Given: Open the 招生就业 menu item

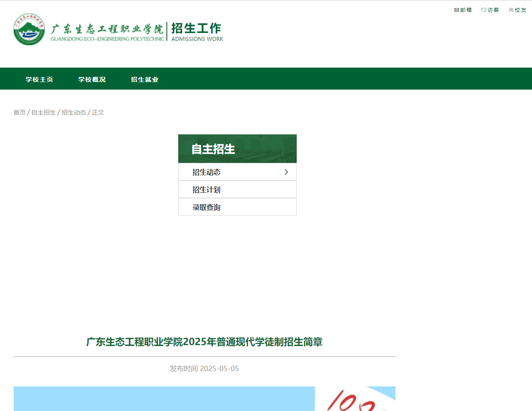Looking at the screenshot, I should point(145,79).
